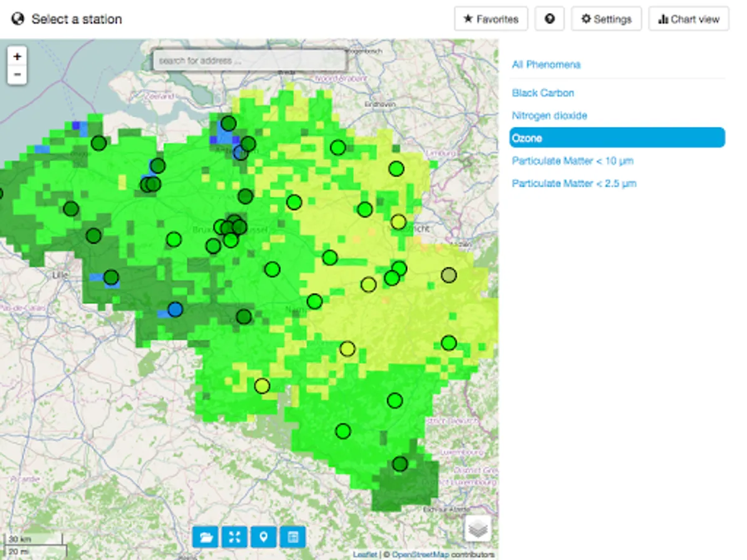
Task: Filter by Particulate Matter < 2.5 µm
Action: [x=574, y=184]
